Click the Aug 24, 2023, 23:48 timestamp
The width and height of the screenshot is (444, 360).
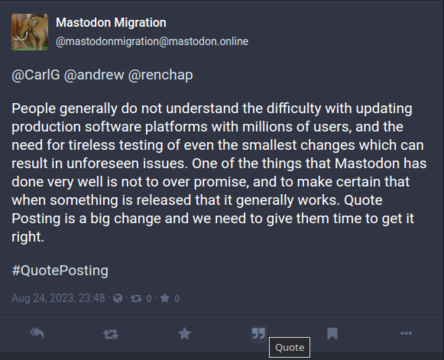[58, 298]
